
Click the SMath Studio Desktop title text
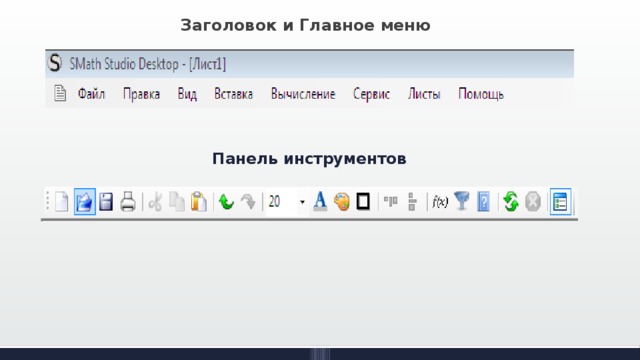point(147,64)
